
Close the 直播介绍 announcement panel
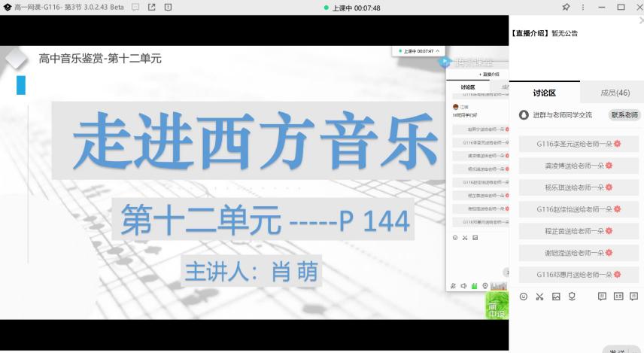pos(640,21)
